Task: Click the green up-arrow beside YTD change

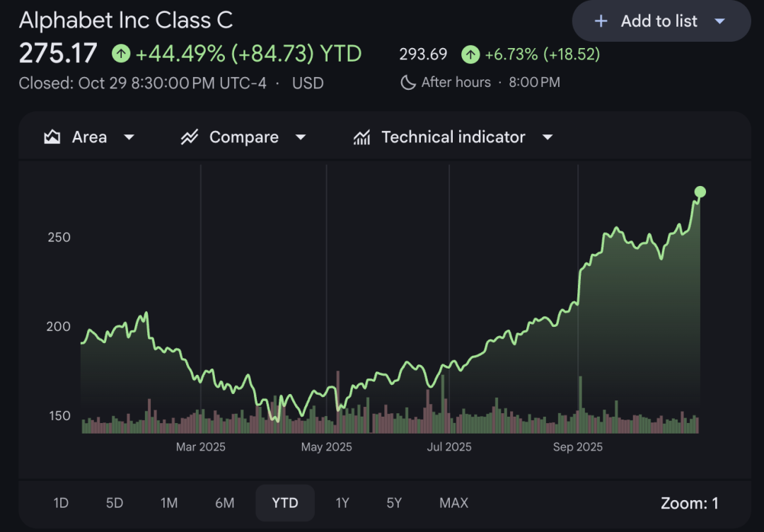Action: [121, 54]
